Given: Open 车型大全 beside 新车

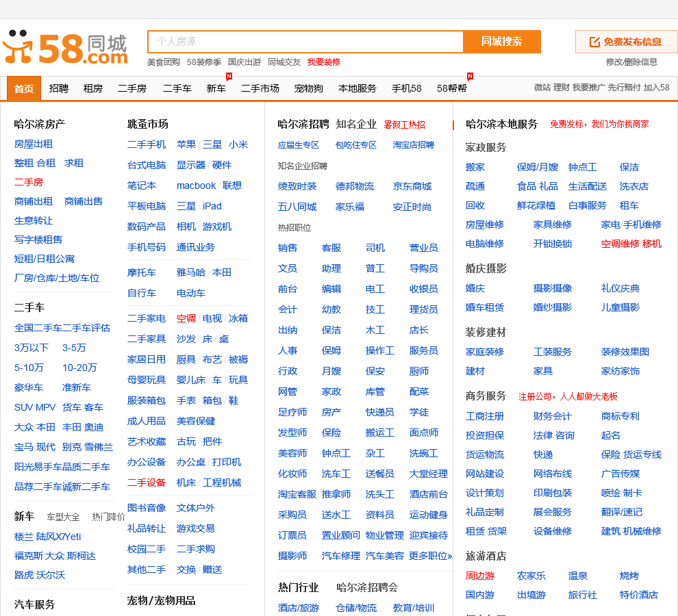Looking at the screenshot, I should 63,517.
